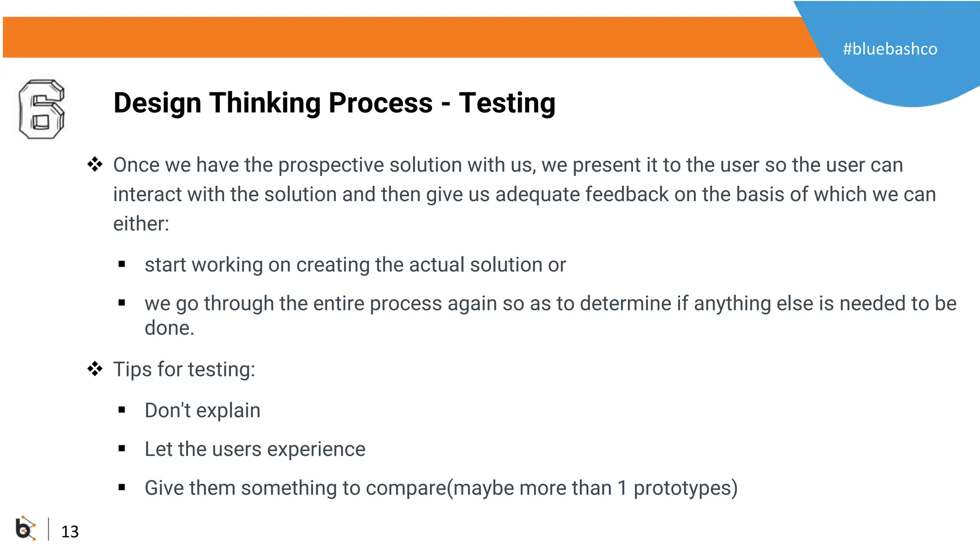
Task: Click the orange header banner
Action: [x=407, y=37]
